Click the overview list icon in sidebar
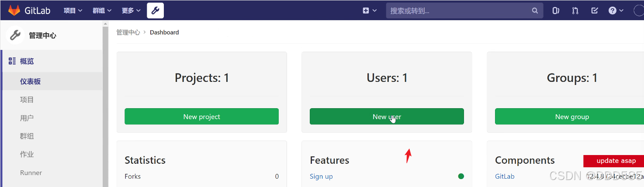Viewport: 644px width, 187px height. tap(12, 61)
